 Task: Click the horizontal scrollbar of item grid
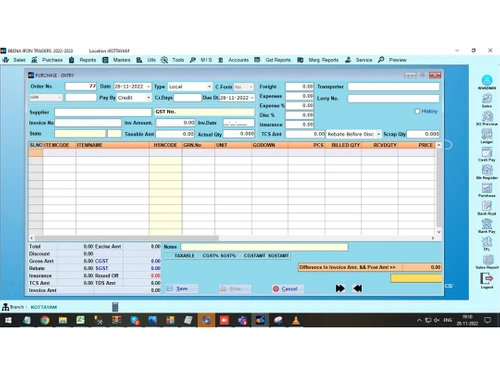(127, 238)
